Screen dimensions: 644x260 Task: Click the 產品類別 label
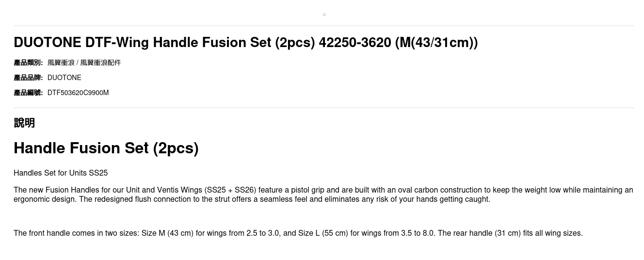(x=28, y=63)
